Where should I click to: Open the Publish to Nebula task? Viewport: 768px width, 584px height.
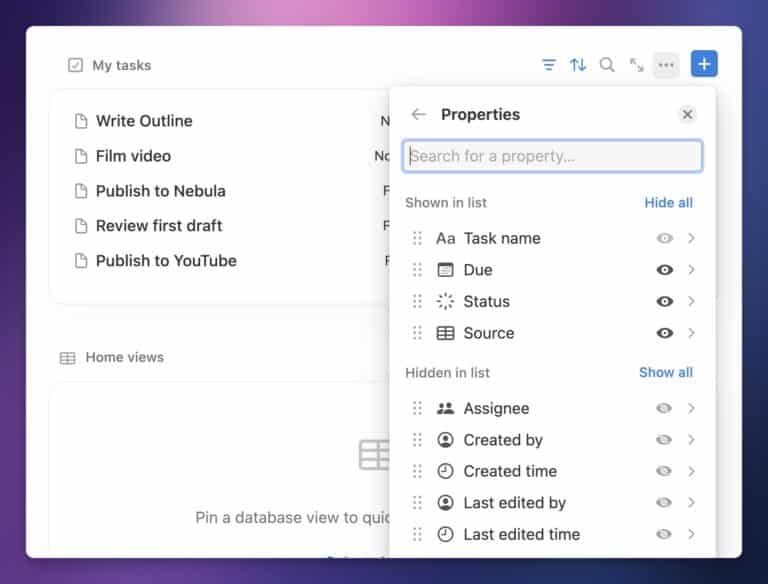[x=161, y=191]
